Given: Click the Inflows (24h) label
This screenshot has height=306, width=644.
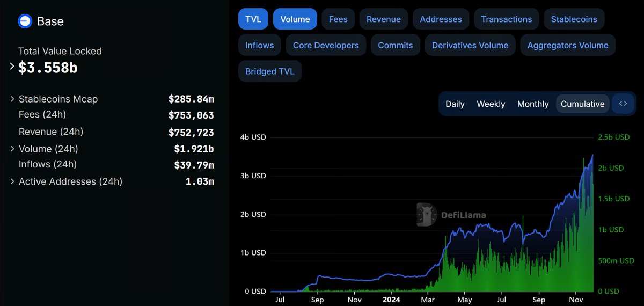Looking at the screenshot, I should 48,164.
